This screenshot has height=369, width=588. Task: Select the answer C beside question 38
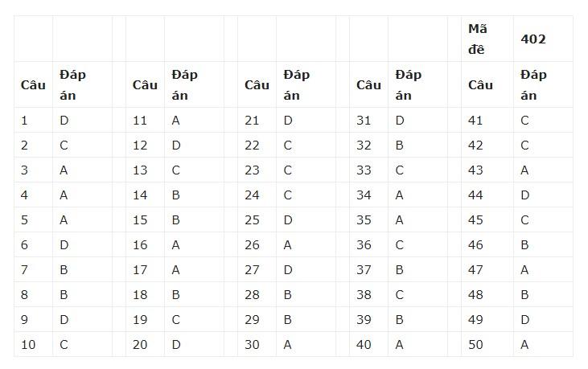point(399,295)
